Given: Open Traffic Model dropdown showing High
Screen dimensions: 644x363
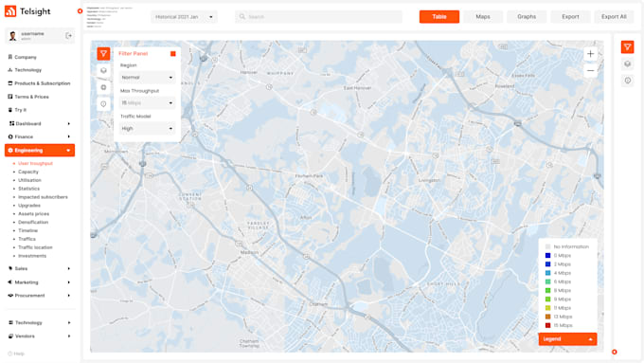Looking at the screenshot, I should [147, 129].
